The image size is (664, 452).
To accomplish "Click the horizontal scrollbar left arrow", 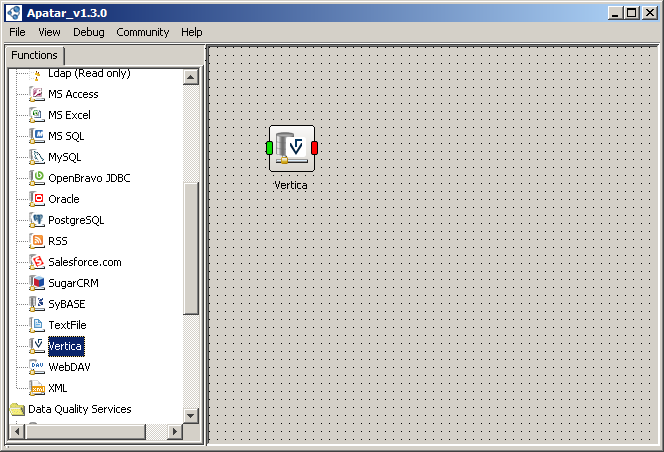I will (17, 432).
